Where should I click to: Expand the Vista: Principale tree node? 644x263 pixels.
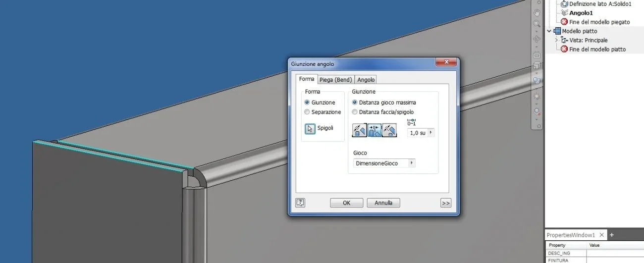[x=556, y=40]
